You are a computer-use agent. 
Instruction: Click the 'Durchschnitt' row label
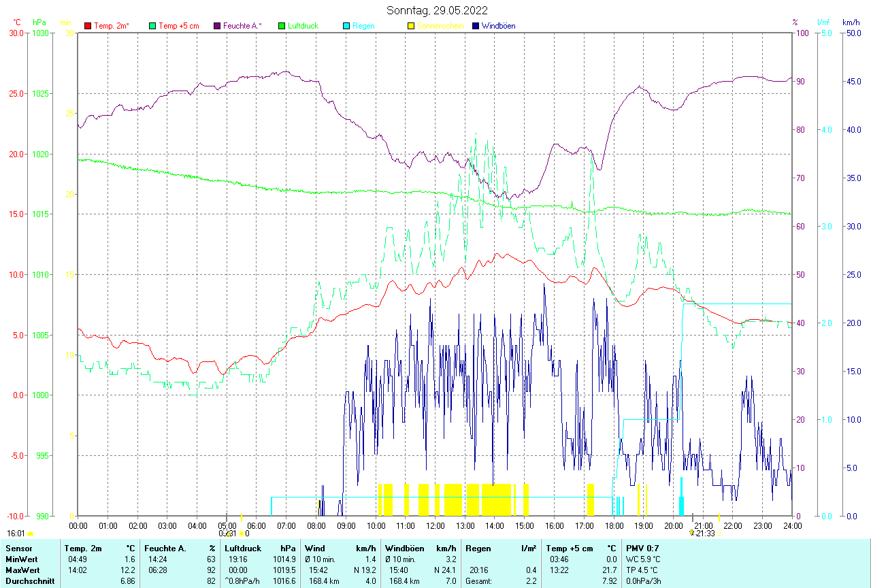coord(29,581)
